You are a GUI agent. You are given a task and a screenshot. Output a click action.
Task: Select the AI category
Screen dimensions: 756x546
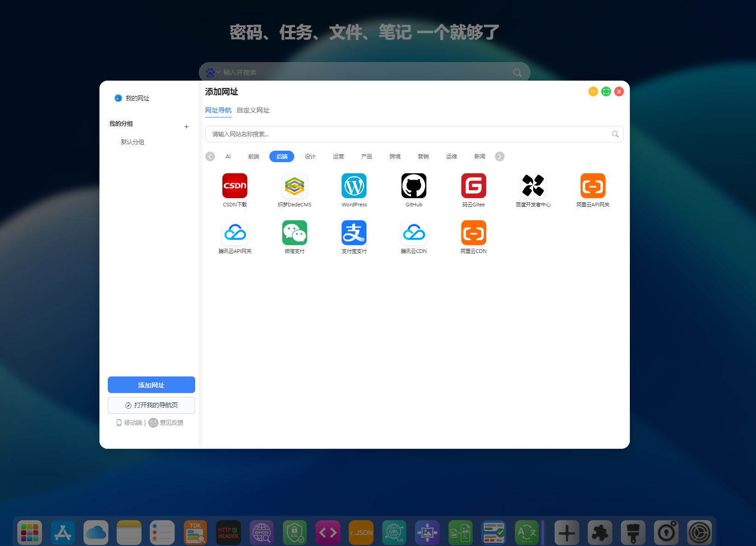228,157
